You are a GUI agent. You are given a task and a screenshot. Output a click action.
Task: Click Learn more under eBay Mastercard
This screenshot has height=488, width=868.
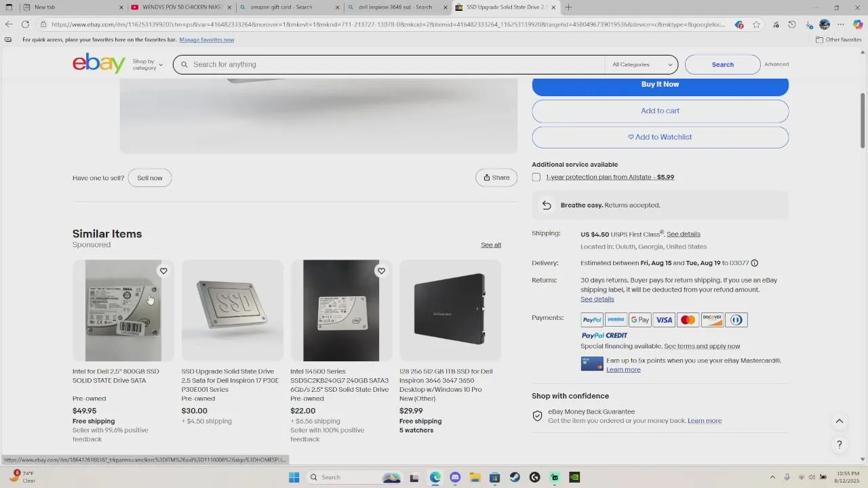623,370
